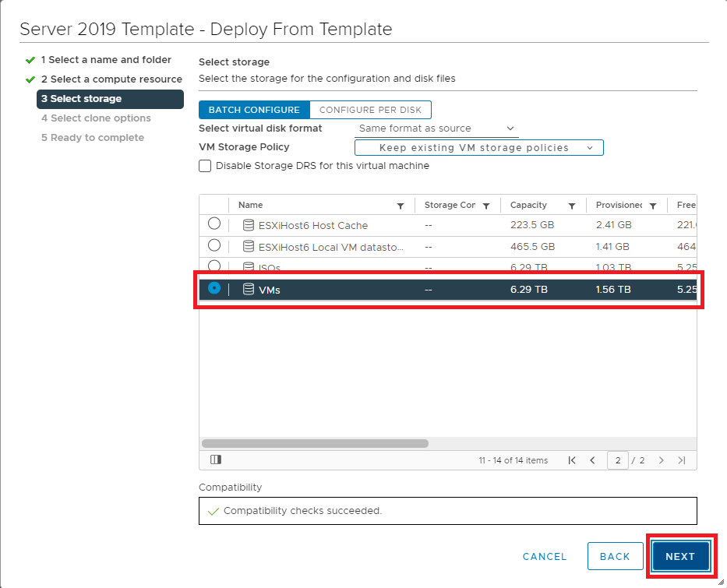
Task: Select ESXiHost6 Local VM datastore radio button
Action: click(214, 245)
